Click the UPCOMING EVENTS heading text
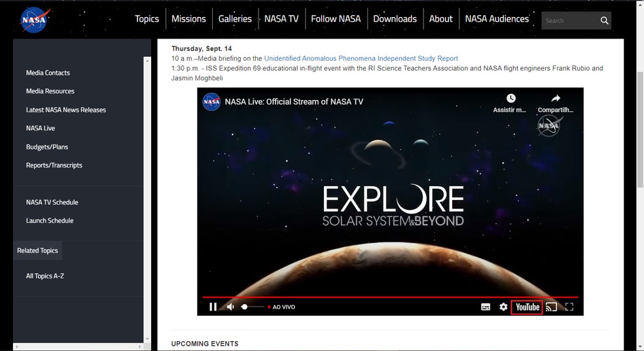The height and width of the screenshot is (351, 644). tap(205, 344)
